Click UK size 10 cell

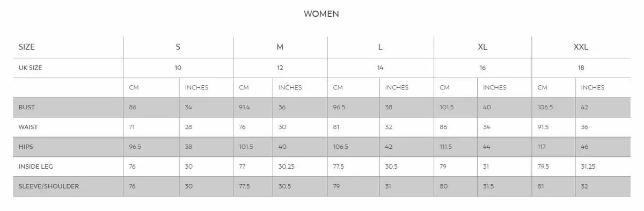click(x=178, y=68)
